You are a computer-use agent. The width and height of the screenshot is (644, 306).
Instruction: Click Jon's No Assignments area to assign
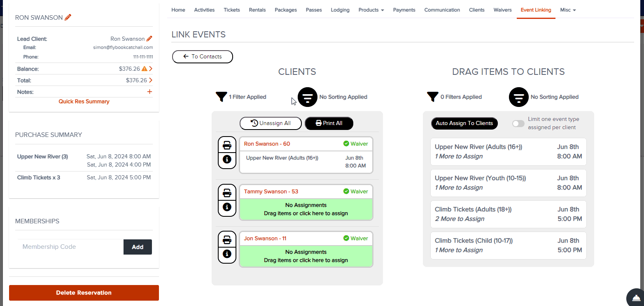tap(306, 256)
